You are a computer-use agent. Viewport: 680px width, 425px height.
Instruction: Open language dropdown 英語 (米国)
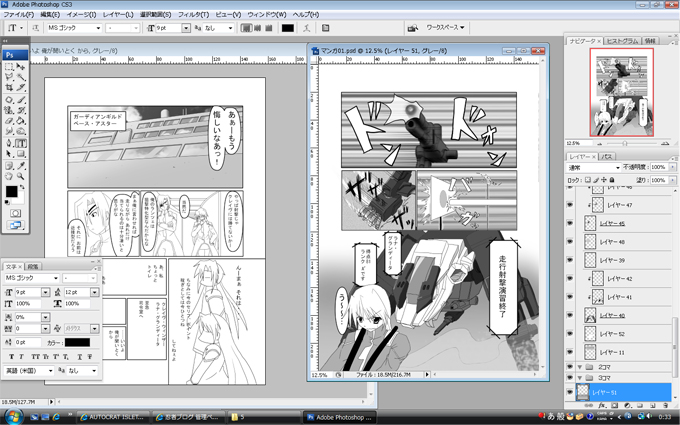pyautogui.click(x=29, y=371)
